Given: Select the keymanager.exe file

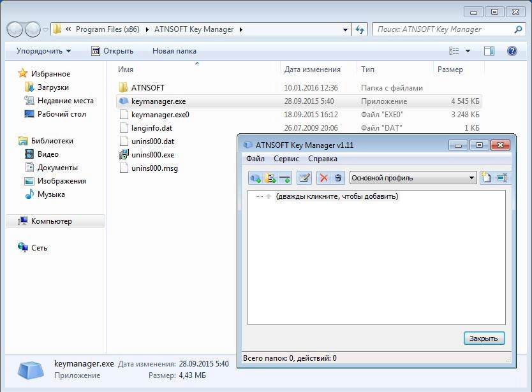Looking at the screenshot, I should click(158, 101).
